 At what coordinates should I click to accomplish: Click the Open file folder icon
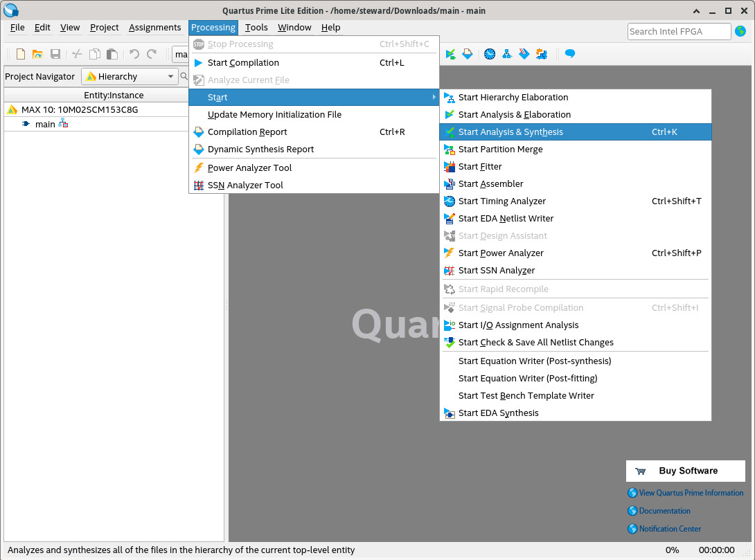click(x=37, y=54)
